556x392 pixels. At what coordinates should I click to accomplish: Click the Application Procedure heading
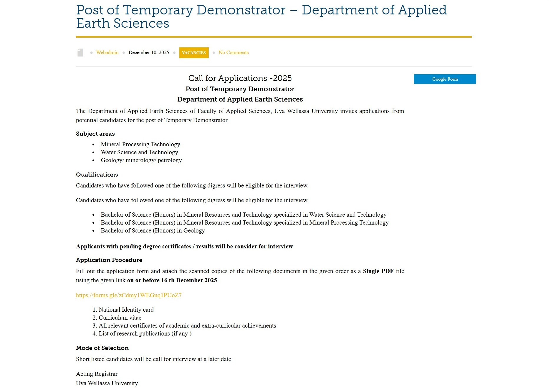click(109, 260)
